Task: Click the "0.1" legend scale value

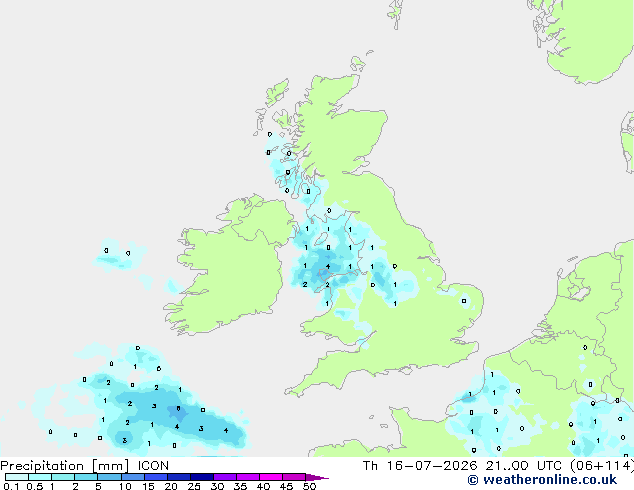Action: click(11, 486)
